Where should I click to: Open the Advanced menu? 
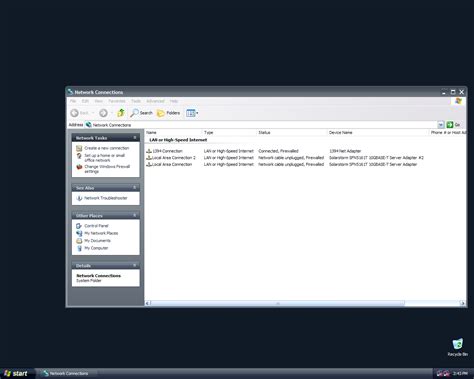155,101
